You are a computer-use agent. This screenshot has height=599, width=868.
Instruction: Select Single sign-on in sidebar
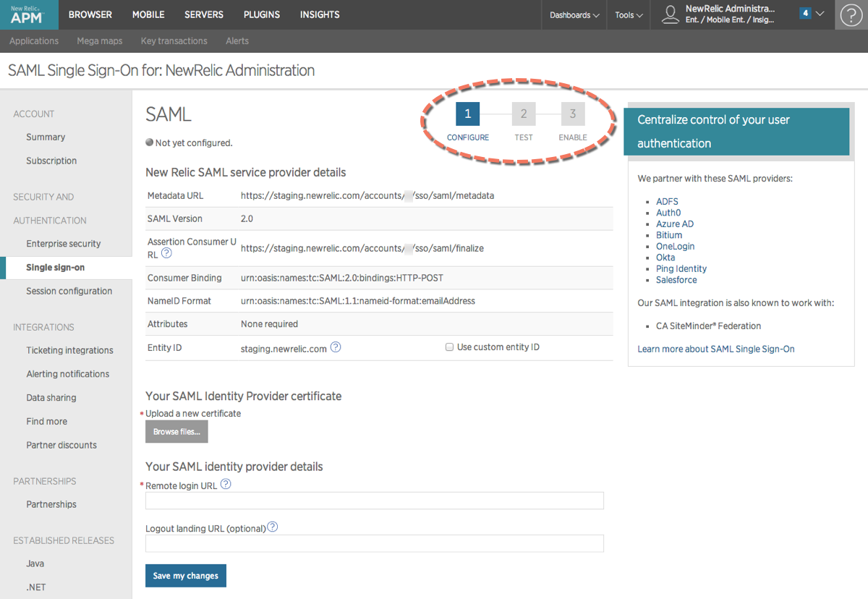[x=56, y=268]
